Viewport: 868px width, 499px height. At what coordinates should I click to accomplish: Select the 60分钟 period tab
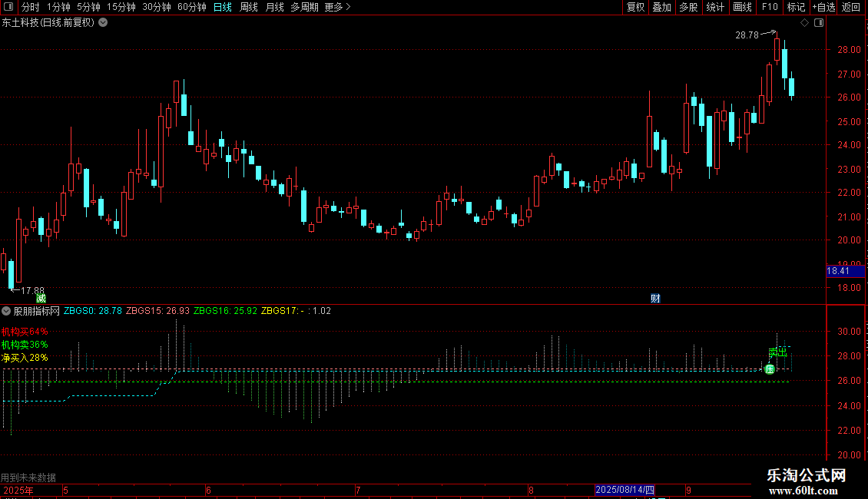click(x=192, y=7)
